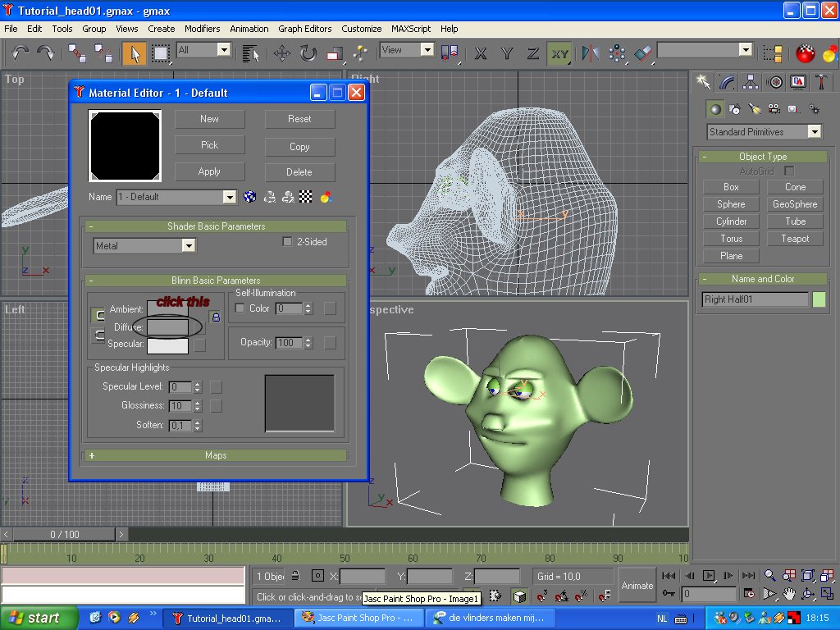Click the Teapot primitive button

pos(795,239)
